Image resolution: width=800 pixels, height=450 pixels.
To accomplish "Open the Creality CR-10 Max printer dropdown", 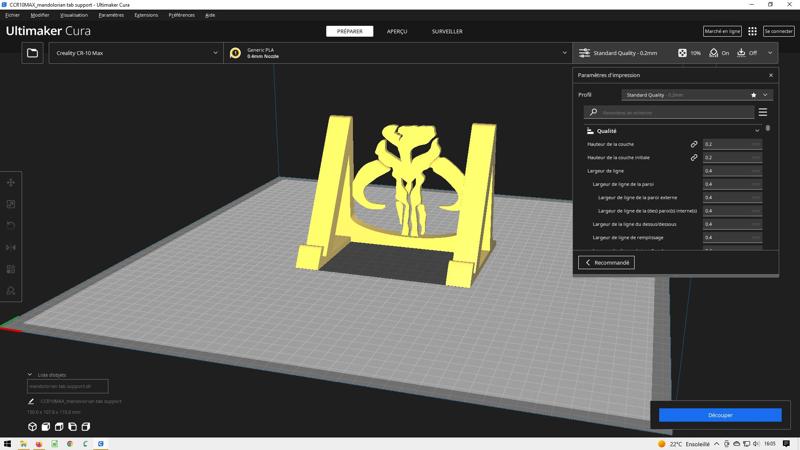I will tap(136, 53).
